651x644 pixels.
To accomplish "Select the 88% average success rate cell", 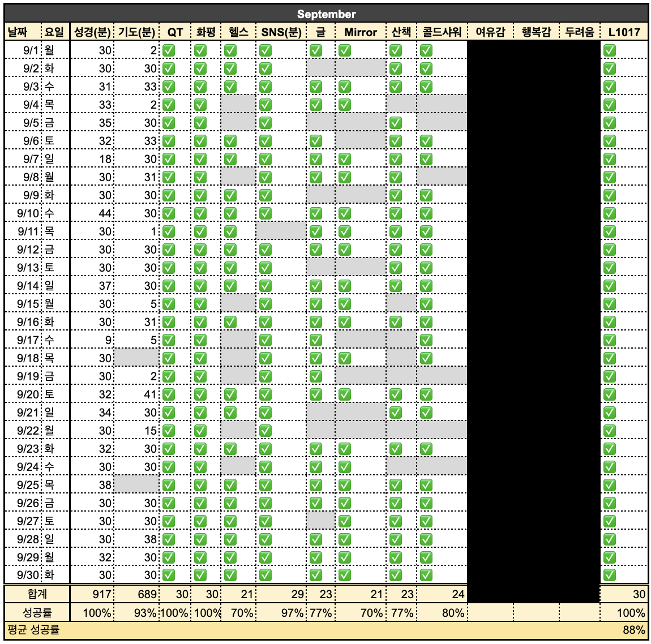I will pyautogui.click(x=633, y=629).
